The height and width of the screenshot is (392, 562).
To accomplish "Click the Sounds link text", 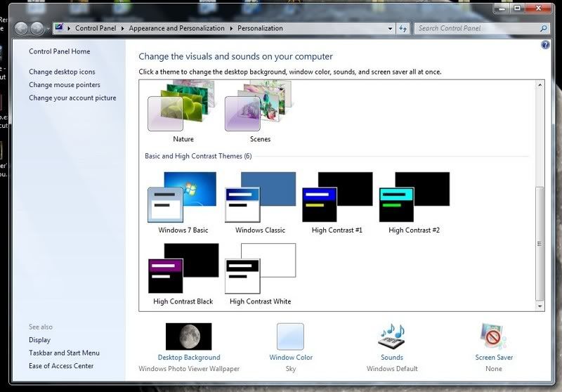I will point(392,358).
